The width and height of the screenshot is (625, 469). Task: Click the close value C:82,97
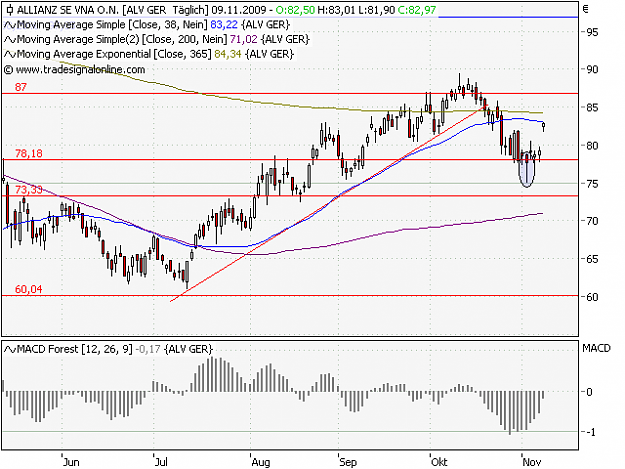pos(416,10)
